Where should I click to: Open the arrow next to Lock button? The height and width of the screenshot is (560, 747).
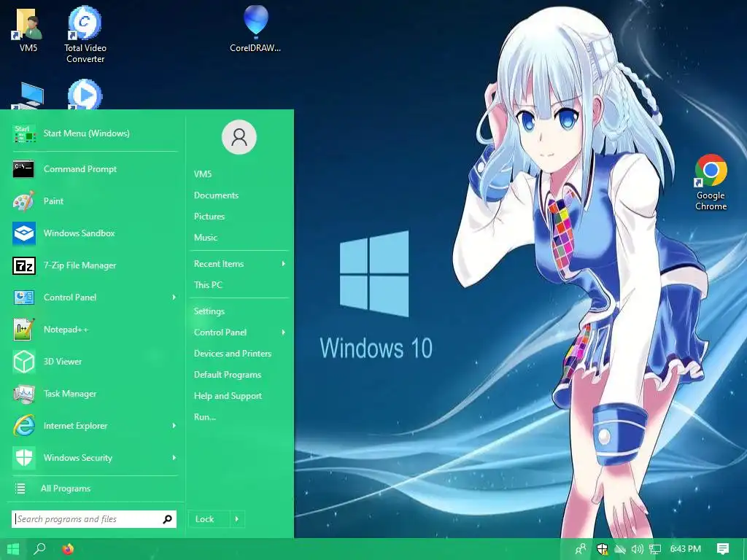coord(237,519)
